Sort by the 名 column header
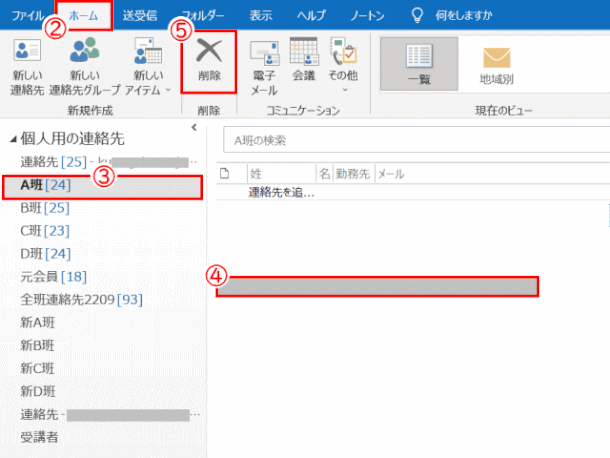Screen dimensions: 610x458 pyautogui.click(x=325, y=174)
